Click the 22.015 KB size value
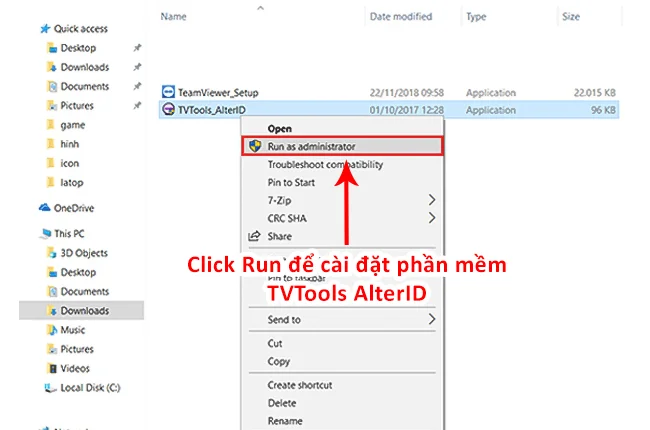This screenshot has height=430, width=650. 594,92
